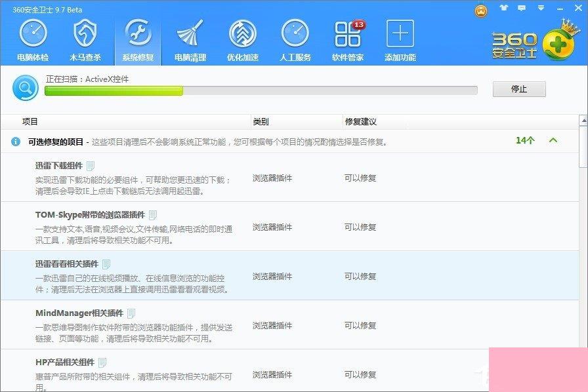Open details note icon for MindManager相关插件
This screenshot has width=588, height=392.
pyautogui.click(x=131, y=313)
